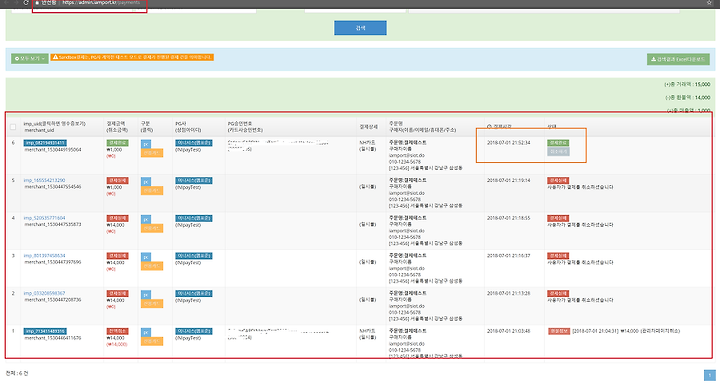Click the orange type badge in row 6
This screenshot has height=392, width=720.
[x=152, y=153]
